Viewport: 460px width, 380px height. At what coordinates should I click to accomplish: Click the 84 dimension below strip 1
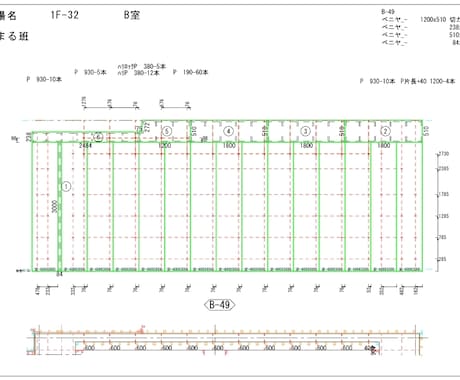[x=59, y=275]
